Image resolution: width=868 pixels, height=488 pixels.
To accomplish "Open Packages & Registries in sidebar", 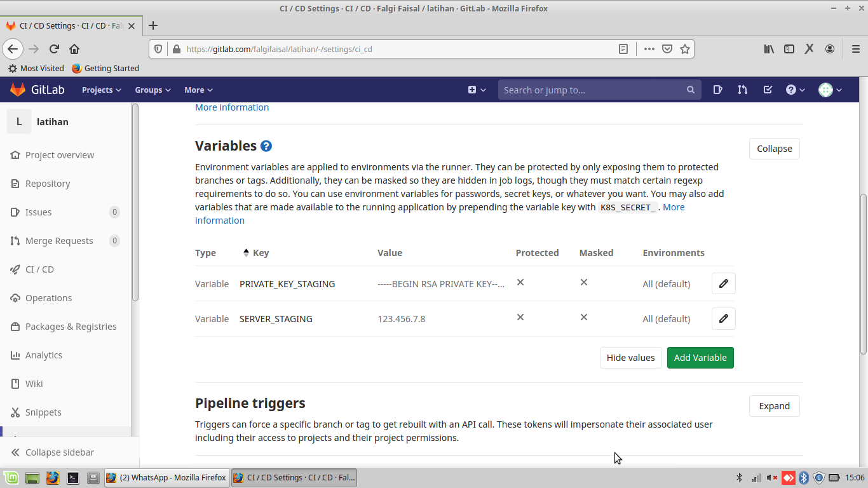I will point(71,326).
